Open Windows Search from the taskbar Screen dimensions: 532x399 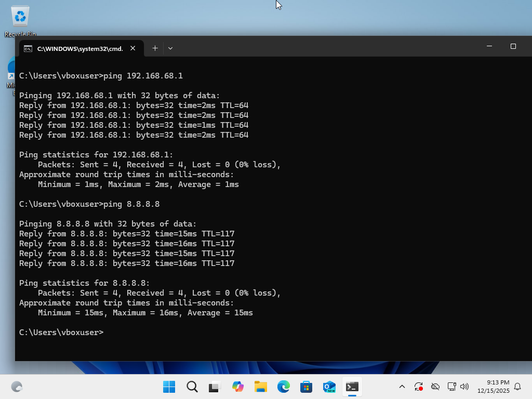click(x=192, y=387)
